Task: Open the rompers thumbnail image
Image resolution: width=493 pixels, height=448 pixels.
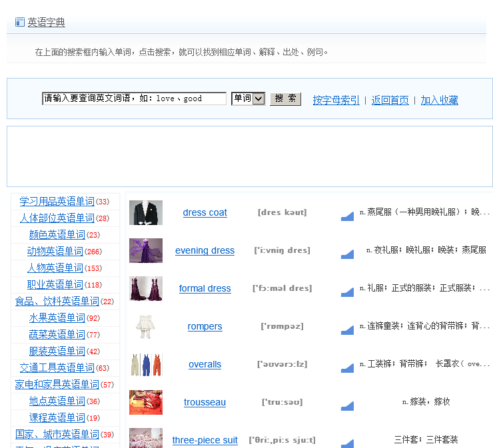Action: pyautogui.click(x=146, y=326)
